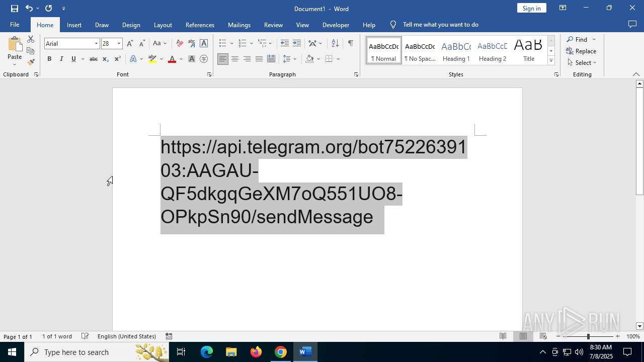The width and height of the screenshot is (644, 362).
Task: Increase font size with grow icon
Action: point(130,44)
